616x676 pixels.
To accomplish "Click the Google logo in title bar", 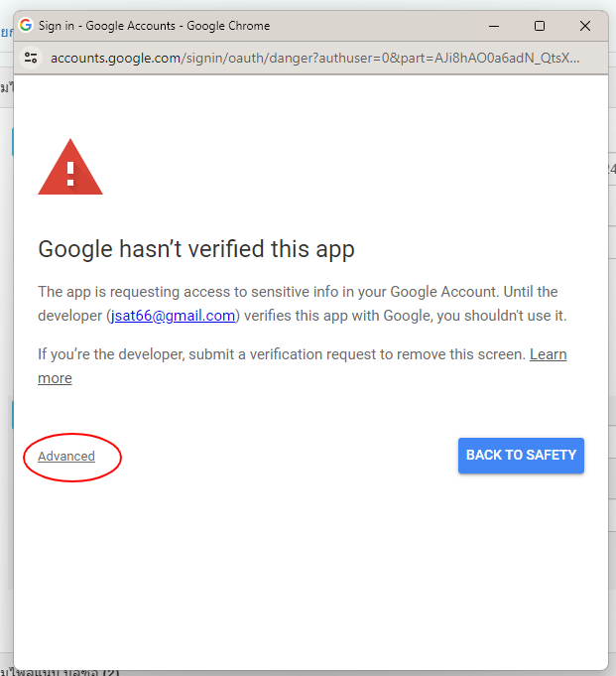I will point(26,26).
